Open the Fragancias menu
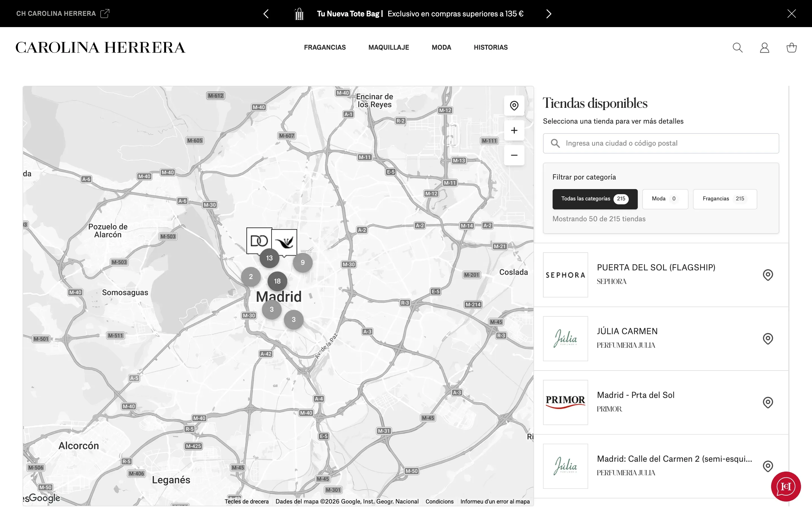This screenshot has width=812, height=508. [325, 47]
